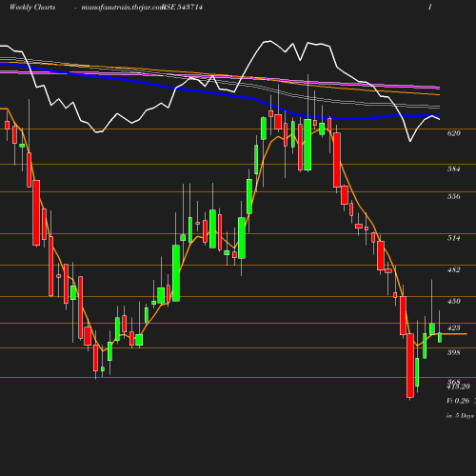Click the 556 price axis label
The width and height of the screenshot is (476, 476).
coord(454,196)
